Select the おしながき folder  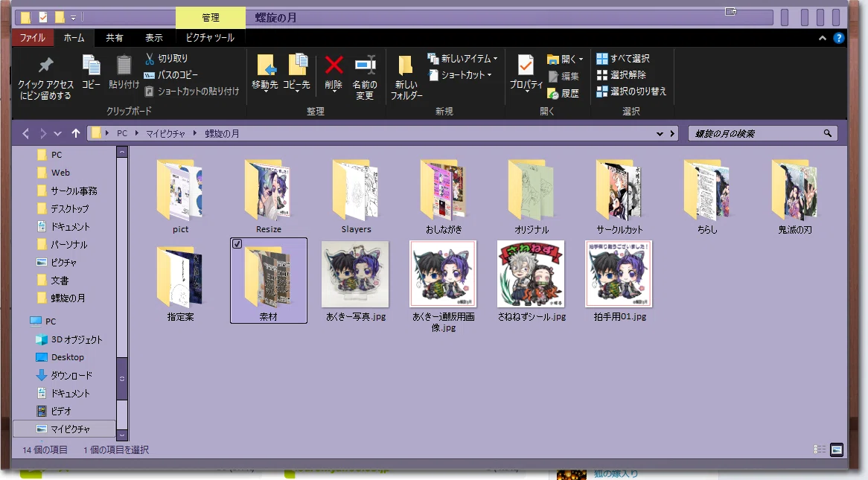click(444, 196)
